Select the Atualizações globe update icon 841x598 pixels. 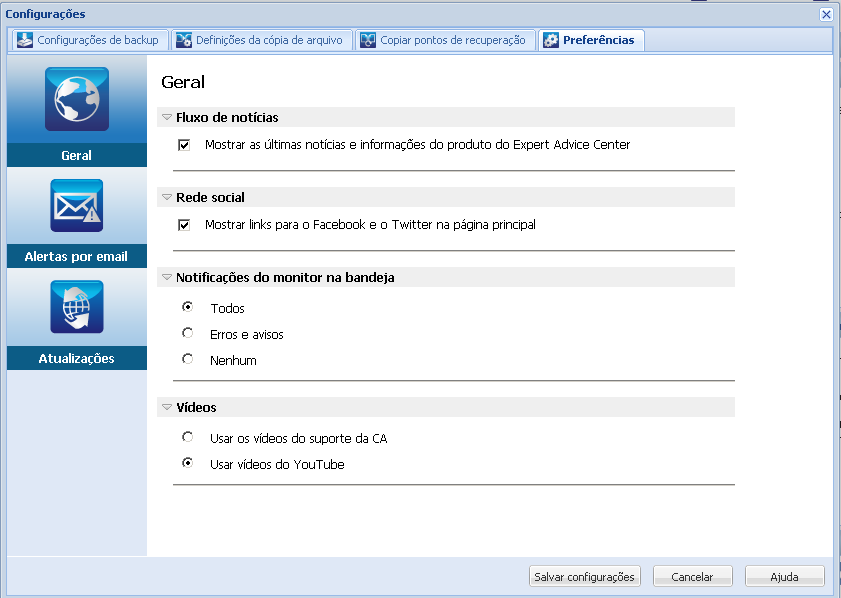77,307
